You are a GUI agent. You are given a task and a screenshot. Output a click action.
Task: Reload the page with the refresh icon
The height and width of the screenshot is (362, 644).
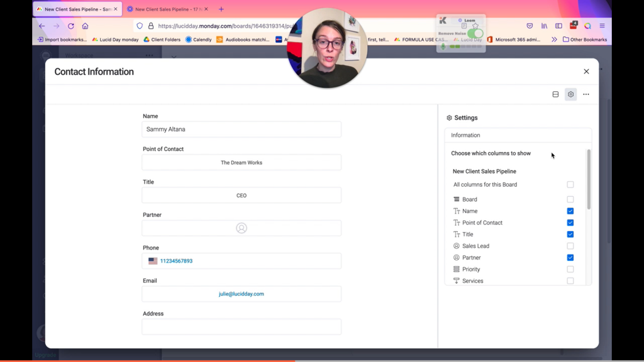pos(70,26)
